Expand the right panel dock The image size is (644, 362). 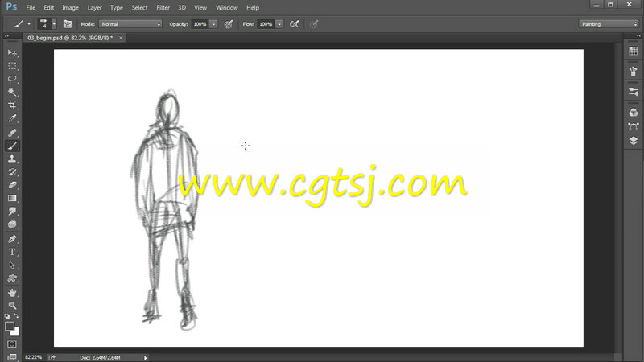638,36
